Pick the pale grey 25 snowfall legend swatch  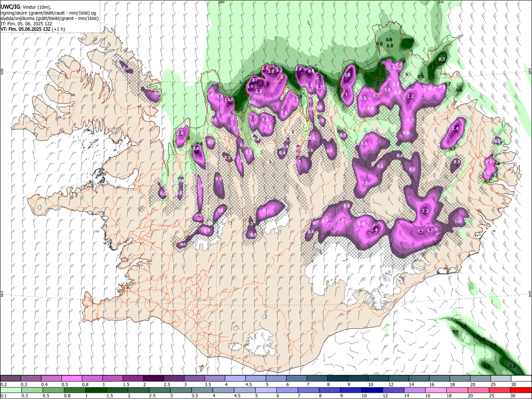coord(500,378)
